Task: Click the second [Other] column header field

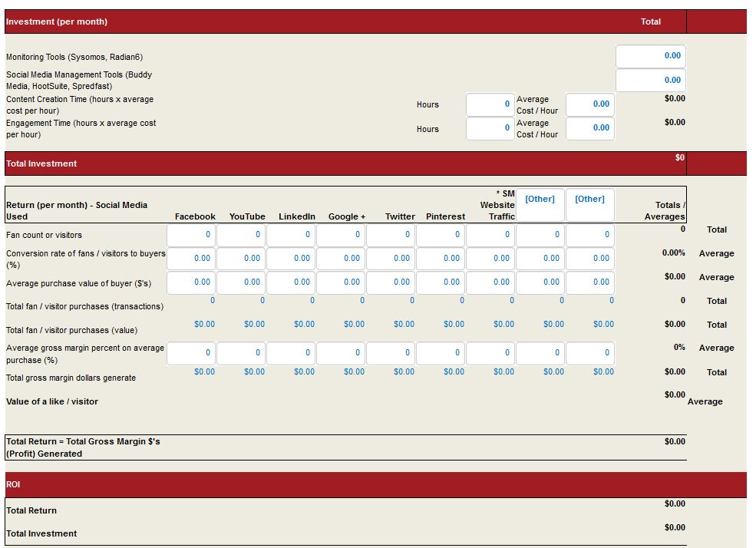Action: 589,204
